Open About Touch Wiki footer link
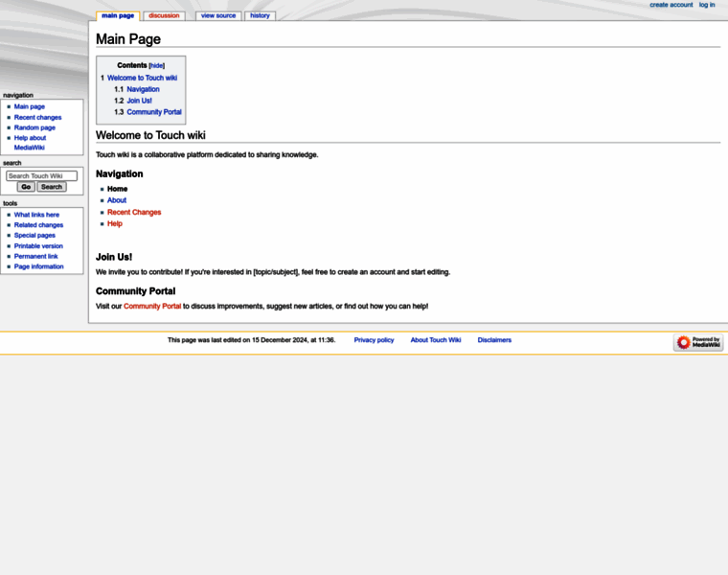728x575 pixels. (436, 340)
